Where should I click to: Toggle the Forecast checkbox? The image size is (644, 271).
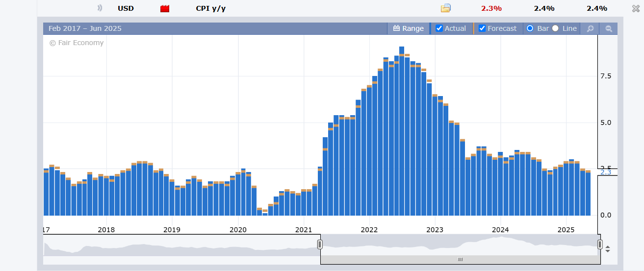click(x=482, y=28)
